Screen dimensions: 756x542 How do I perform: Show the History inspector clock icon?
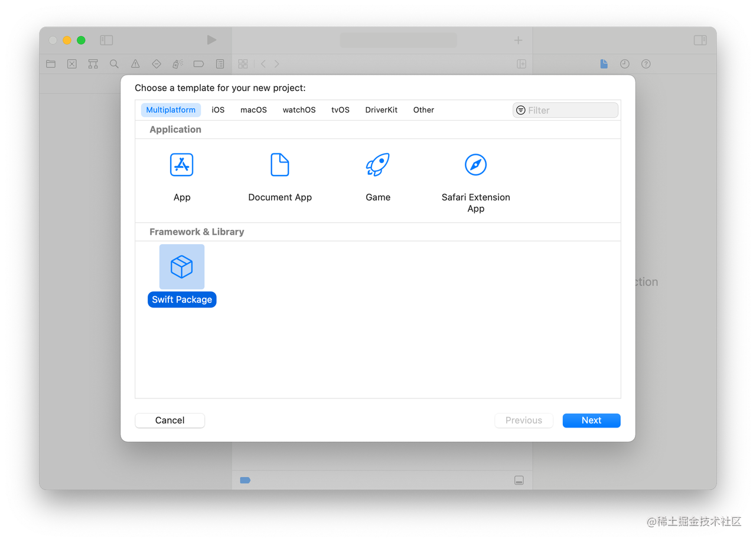click(x=625, y=64)
